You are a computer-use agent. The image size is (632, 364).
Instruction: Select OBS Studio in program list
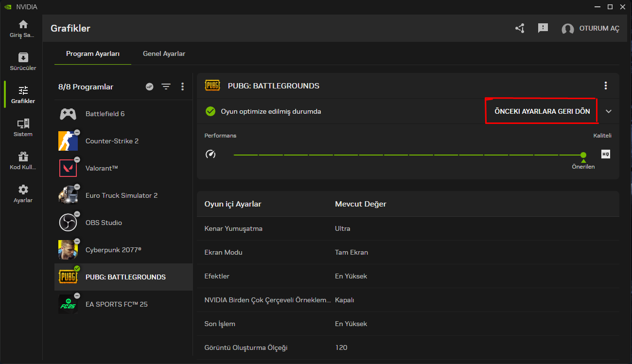pos(123,223)
